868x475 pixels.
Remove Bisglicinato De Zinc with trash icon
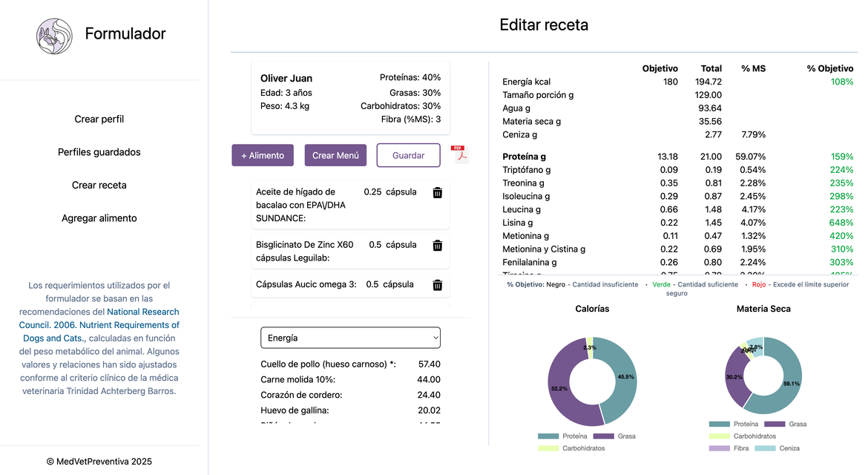pos(438,245)
